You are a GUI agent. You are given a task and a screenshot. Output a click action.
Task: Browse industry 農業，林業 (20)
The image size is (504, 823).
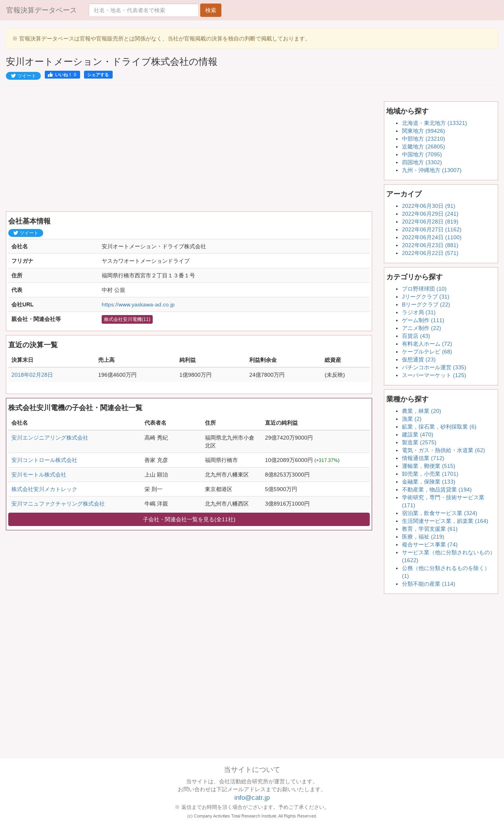(422, 411)
